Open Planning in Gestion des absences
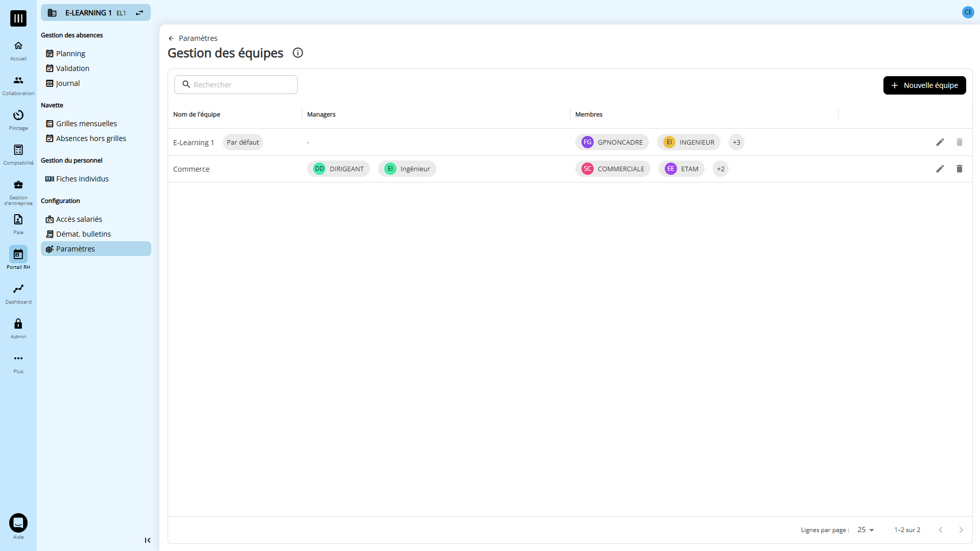980x551 pixels. coord(71,54)
